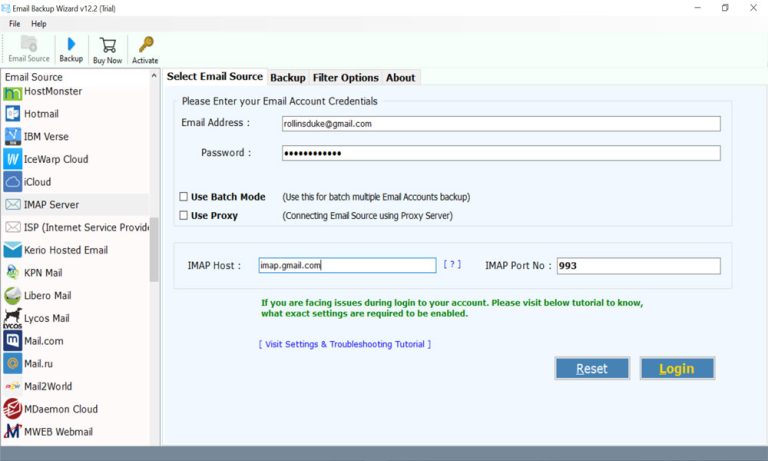Switch to Select Email Source tab
The image size is (768, 461).
[215, 76]
